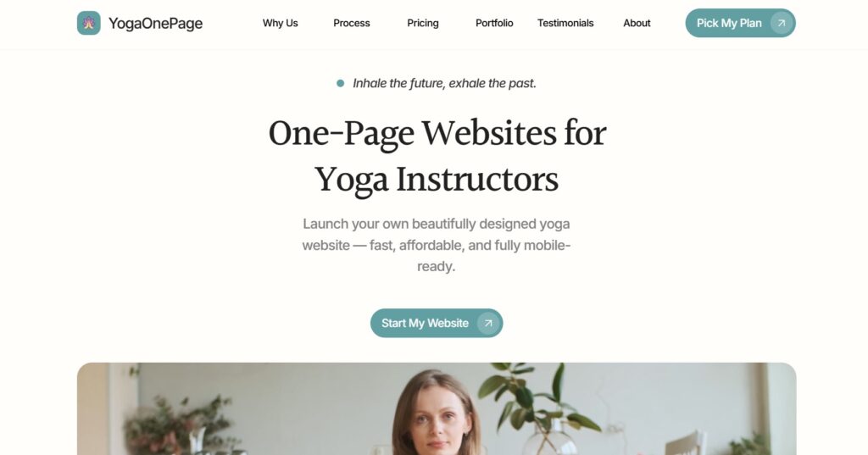Click the Start My Website button
Image resolution: width=868 pixels, height=455 pixels.
[437, 324]
